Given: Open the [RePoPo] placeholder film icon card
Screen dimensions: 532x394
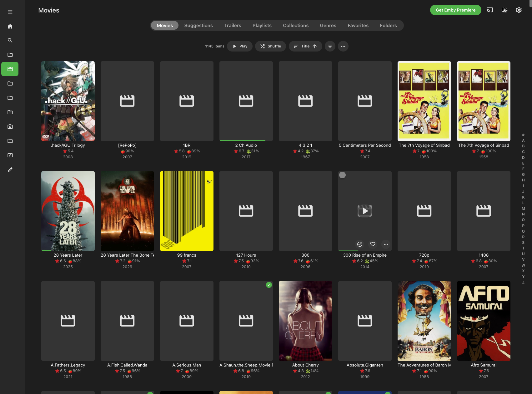Looking at the screenshot, I should click(127, 101).
